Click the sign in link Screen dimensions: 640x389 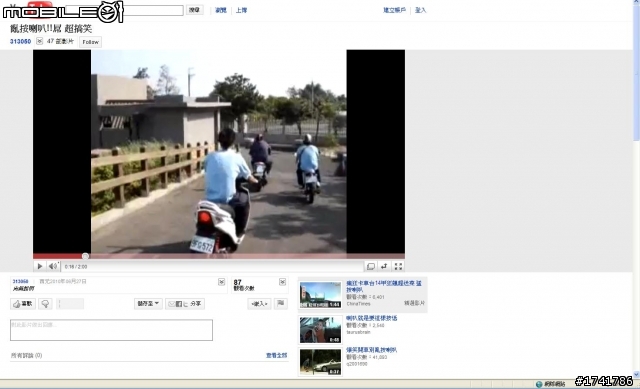tap(420, 10)
